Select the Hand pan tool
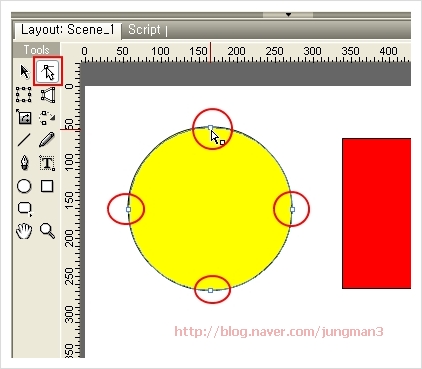Screen dimensions: 422x369 24,231
